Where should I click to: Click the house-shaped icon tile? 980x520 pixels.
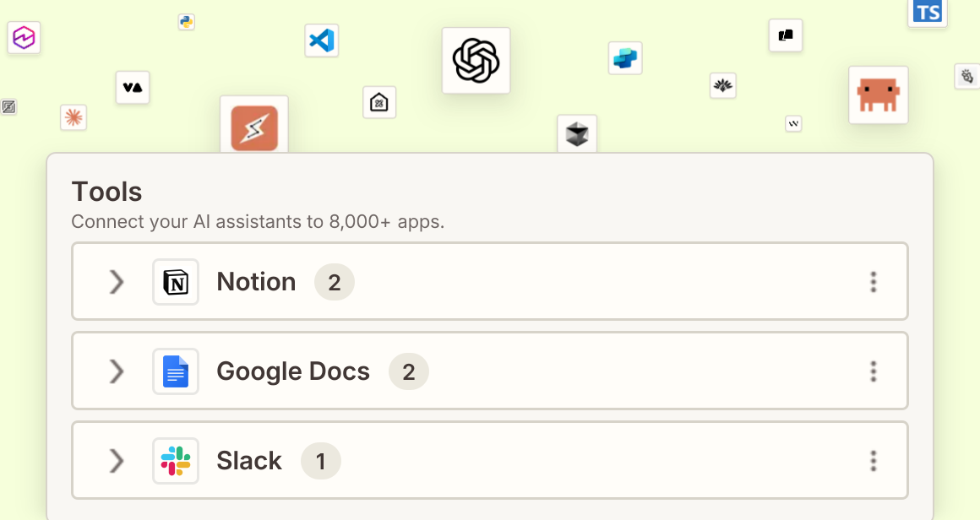click(x=379, y=102)
